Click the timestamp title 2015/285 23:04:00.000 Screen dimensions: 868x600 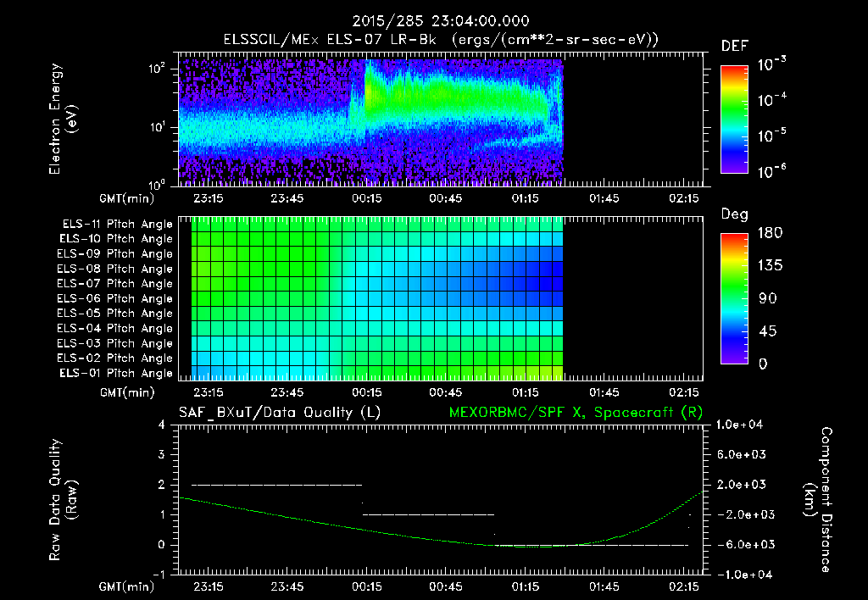[441, 21]
